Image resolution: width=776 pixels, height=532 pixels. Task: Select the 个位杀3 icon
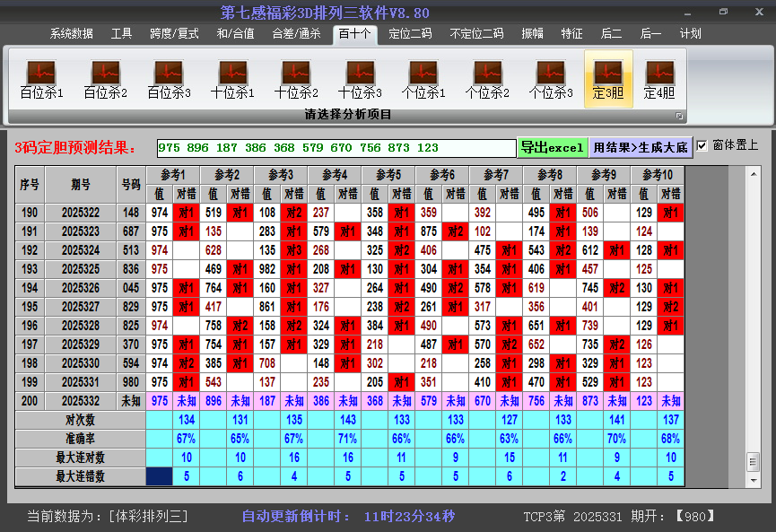tap(553, 72)
